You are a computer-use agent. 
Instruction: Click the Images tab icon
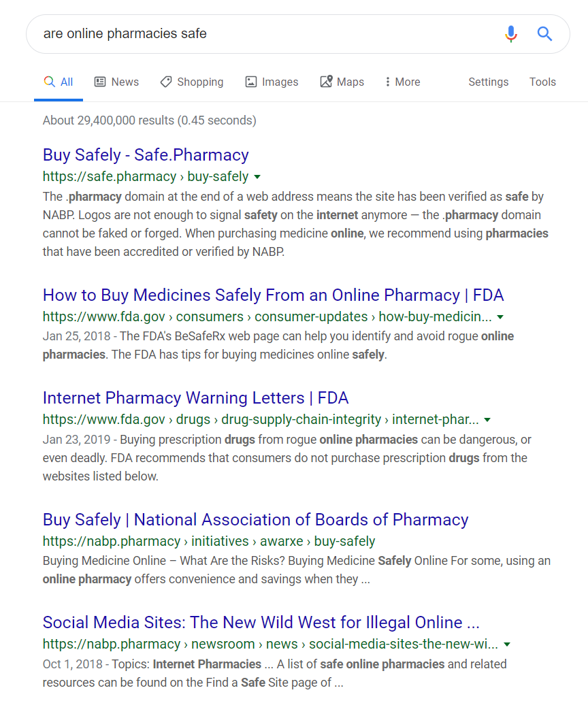(x=251, y=82)
